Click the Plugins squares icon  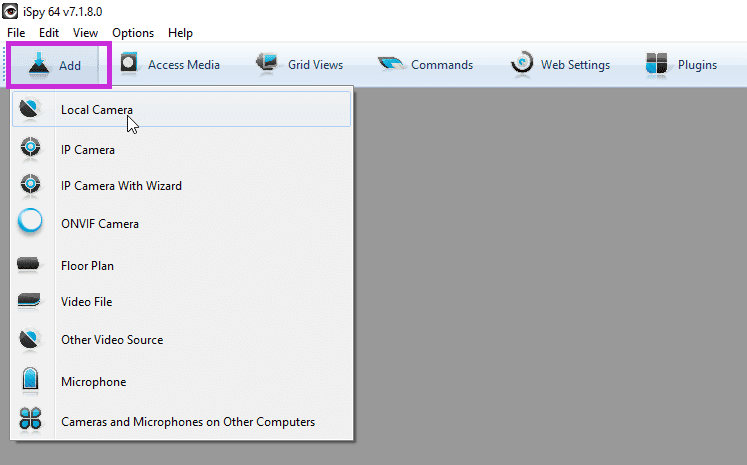[656, 64]
